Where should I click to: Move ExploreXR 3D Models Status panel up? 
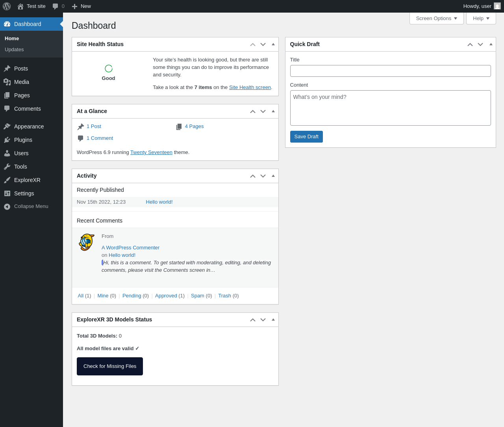click(x=253, y=320)
